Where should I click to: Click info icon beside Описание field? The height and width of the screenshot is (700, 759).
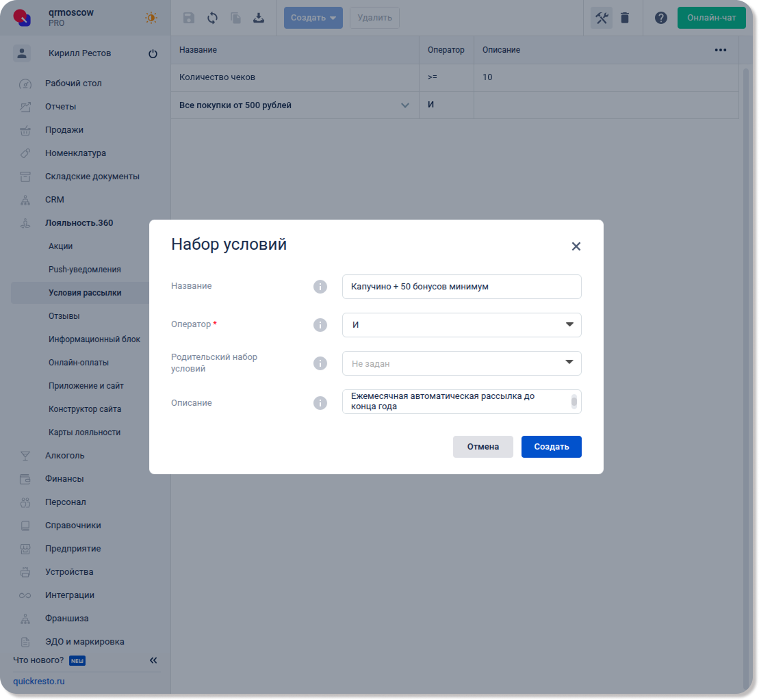pos(320,403)
